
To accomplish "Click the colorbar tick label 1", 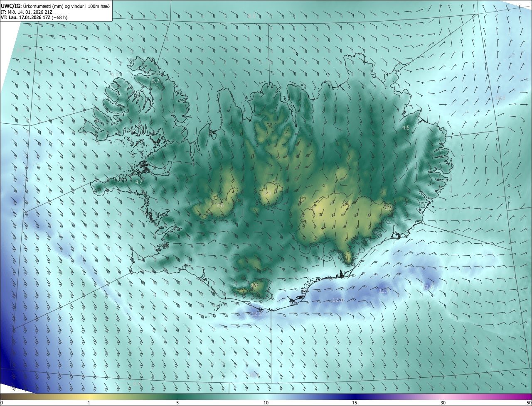I will pos(89,403).
